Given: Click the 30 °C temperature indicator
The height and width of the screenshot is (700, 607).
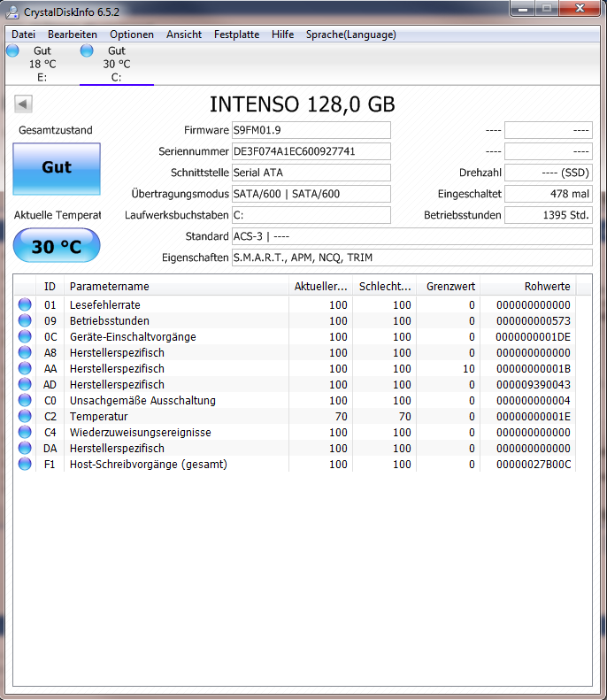Looking at the screenshot, I should [x=57, y=245].
